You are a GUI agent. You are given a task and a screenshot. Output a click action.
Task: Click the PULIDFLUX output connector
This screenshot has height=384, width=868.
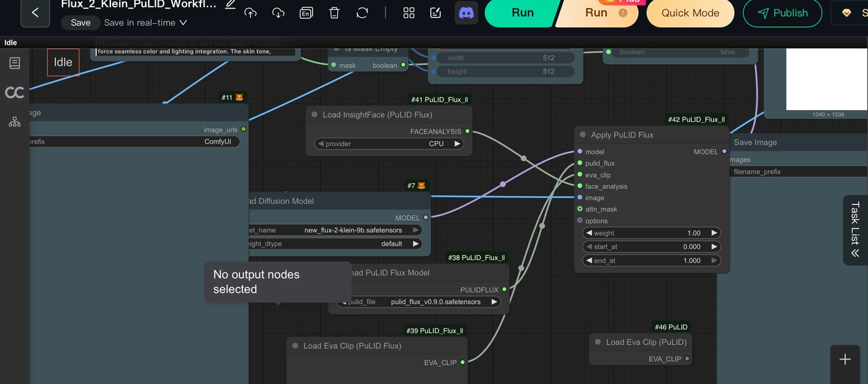tap(505, 289)
